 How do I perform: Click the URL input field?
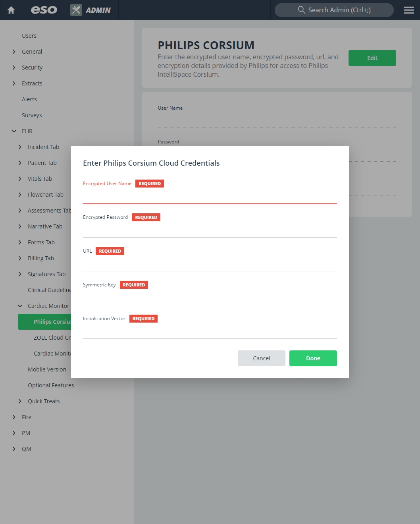tap(210, 264)
